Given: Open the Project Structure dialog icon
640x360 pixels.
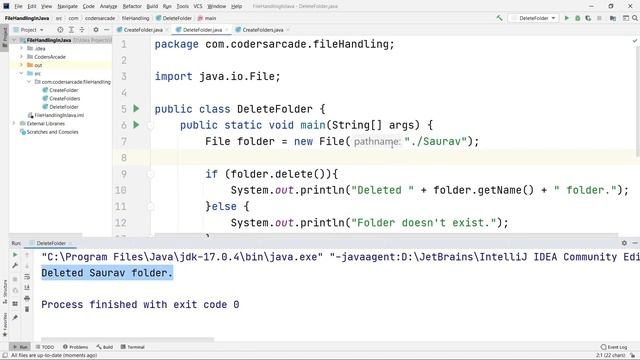Looking at the screenshot, I should pyautogui.click(x=613, y=18).
